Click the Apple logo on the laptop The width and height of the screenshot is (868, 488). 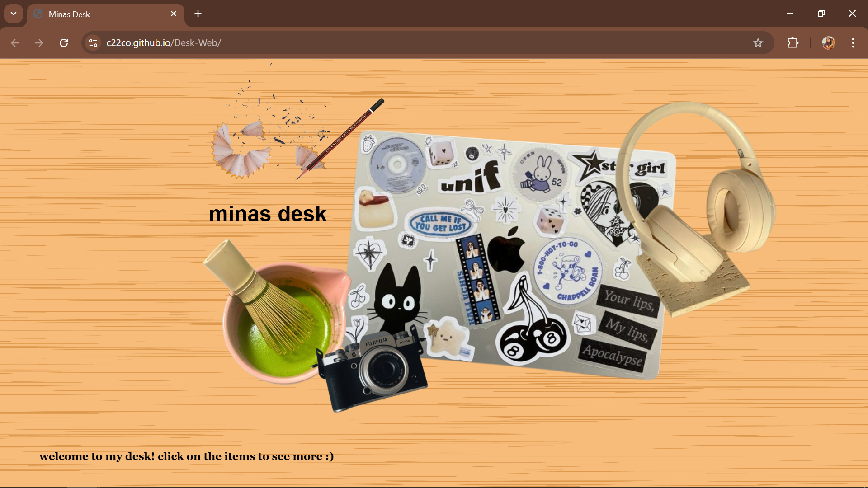506,250
